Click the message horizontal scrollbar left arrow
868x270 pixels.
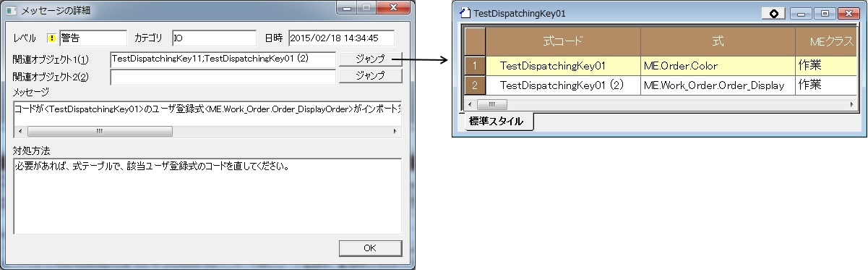point(20,132)
